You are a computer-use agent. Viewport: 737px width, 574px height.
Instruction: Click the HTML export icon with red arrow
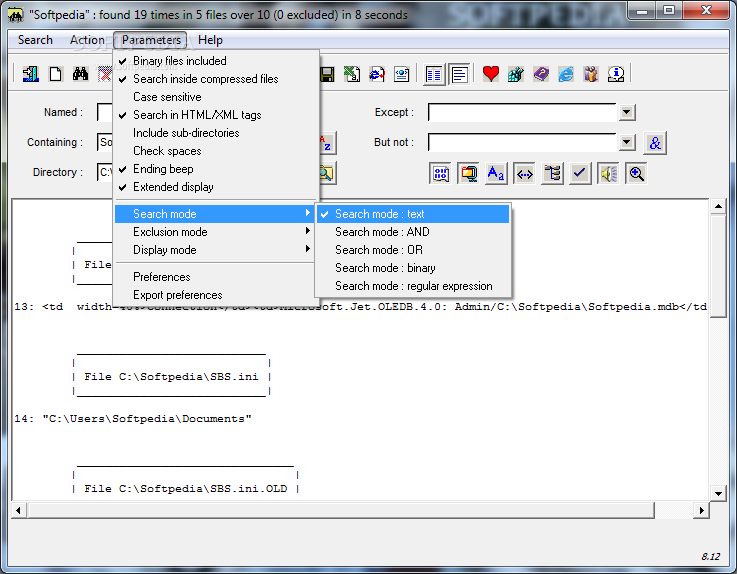(x=376, y=74)
